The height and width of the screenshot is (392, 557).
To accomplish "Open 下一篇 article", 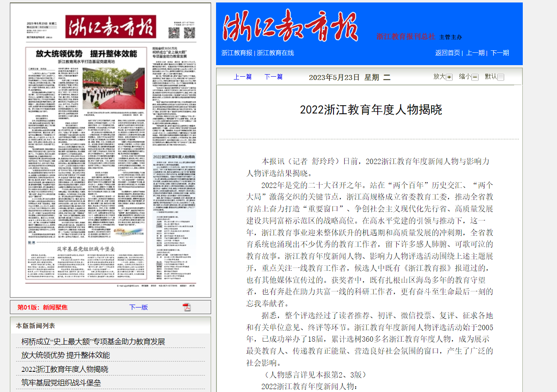I will (x=273, y=77).
